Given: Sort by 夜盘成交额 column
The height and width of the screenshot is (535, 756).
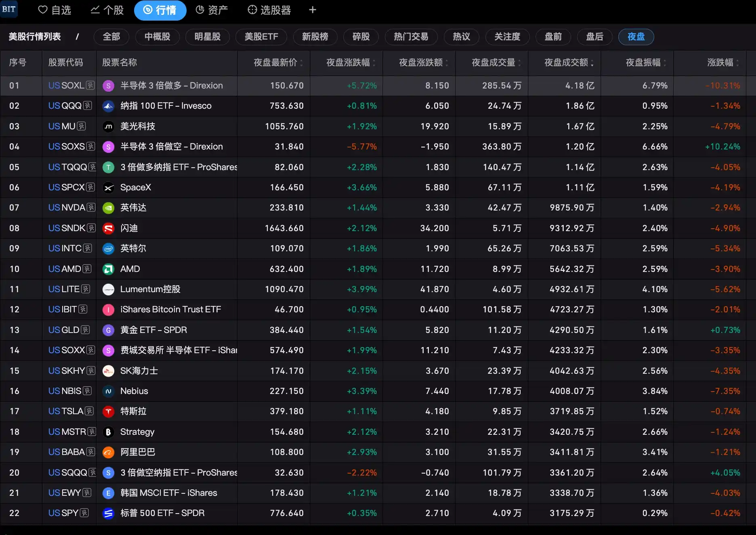Looking at the screenshot, I should point(569,63).
